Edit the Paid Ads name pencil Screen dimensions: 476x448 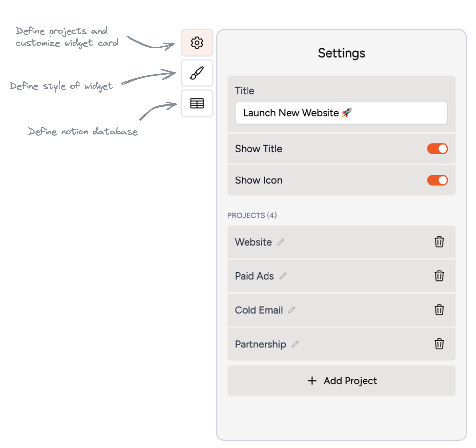tap(283, 276)
